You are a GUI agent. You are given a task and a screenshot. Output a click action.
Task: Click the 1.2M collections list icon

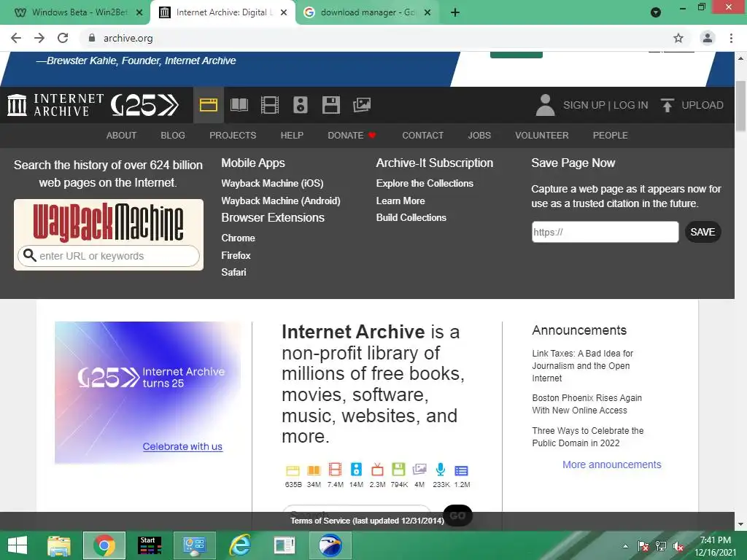click(x=461, y=471)
